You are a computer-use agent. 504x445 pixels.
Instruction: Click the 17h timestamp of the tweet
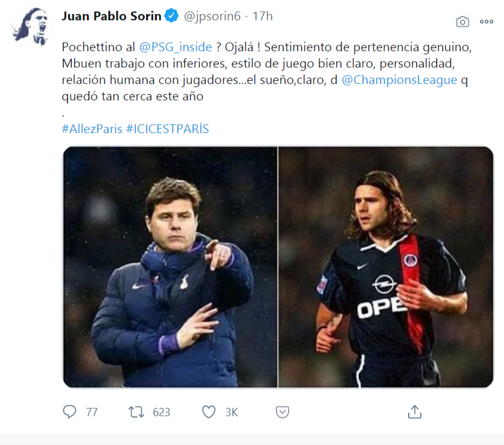pyautogui.click(x=263, y=16)
